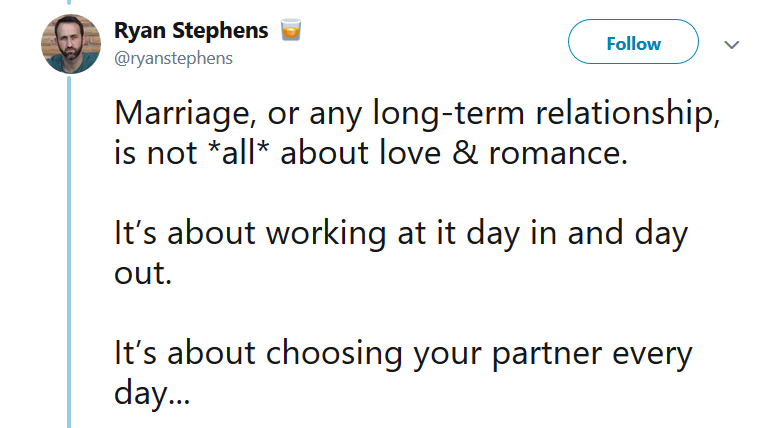Image resolution: width=764 pixels, height=428 pixels.
Task: Click Ryan Stephens' profile picture
Action: (71, 44)
